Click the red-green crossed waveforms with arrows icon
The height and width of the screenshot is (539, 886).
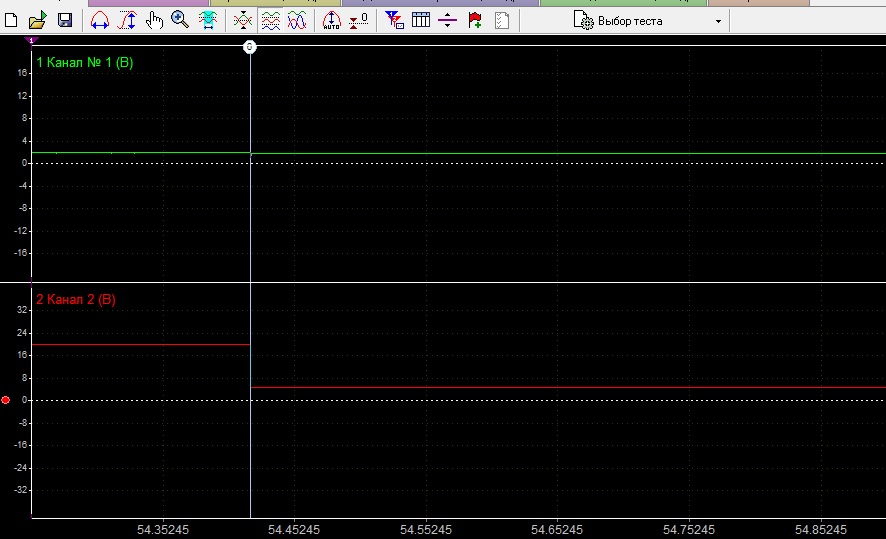point(243,21)
